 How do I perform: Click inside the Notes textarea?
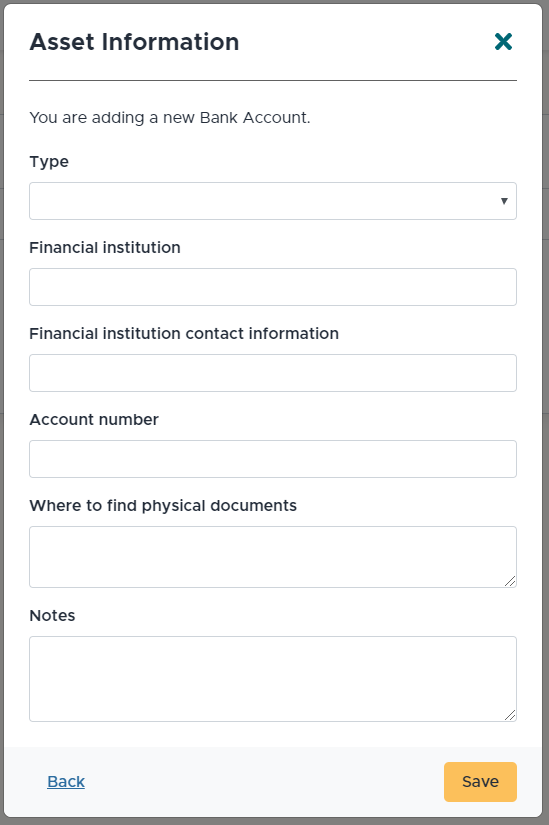pyautogui.click(x=273, y=679)
